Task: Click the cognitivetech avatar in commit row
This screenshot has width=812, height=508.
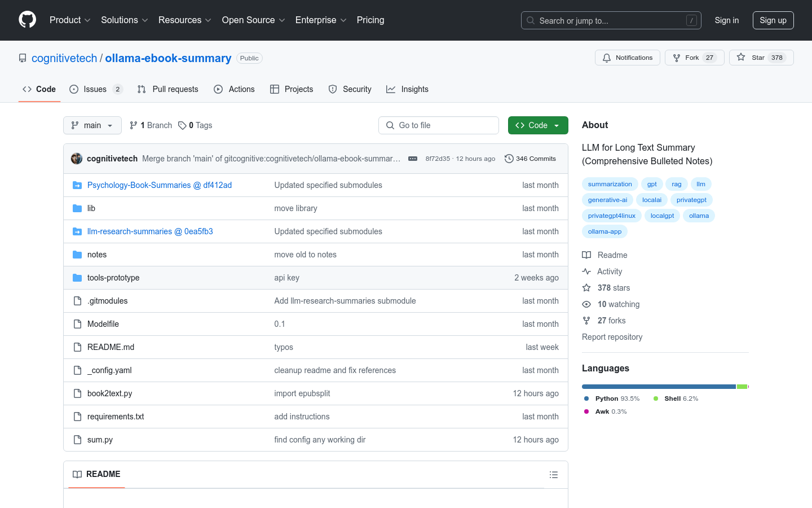Action: tap(77, 159)
